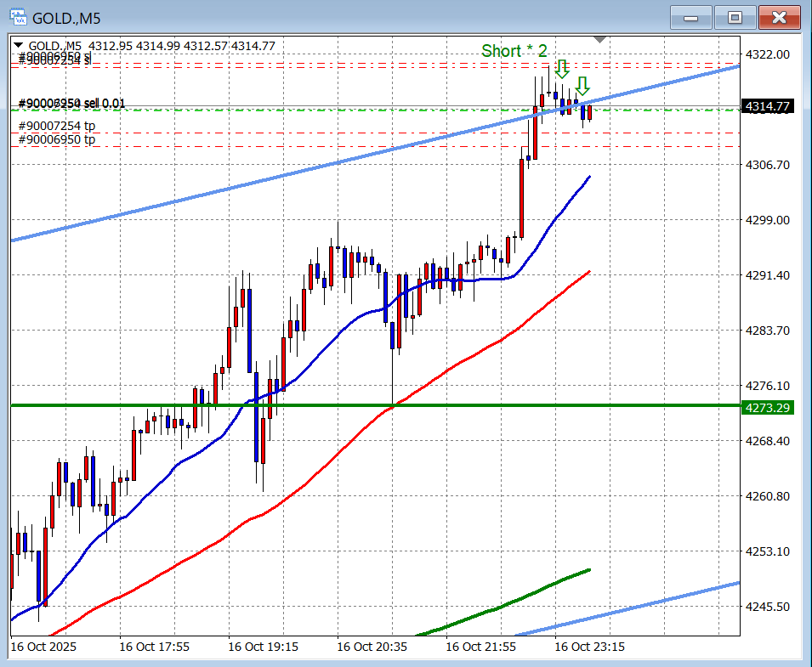
Task: Click the current price label 4314.77
Action: pos(767,106)
